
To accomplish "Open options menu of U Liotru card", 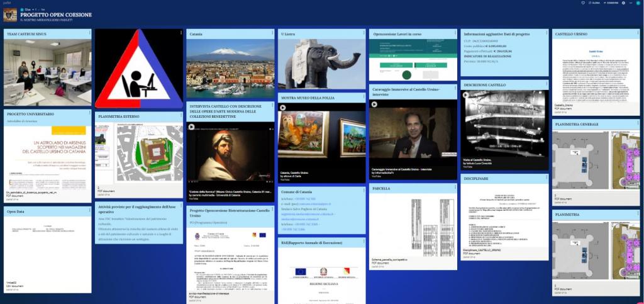I will point(364,33).
